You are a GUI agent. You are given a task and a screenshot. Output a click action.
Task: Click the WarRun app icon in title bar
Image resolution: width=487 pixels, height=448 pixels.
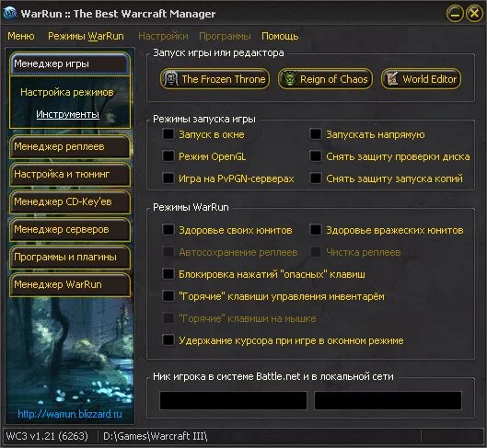10,14
